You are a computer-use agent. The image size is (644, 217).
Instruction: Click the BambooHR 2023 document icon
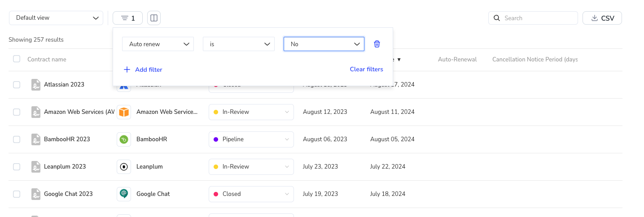[x=36, y=139]
